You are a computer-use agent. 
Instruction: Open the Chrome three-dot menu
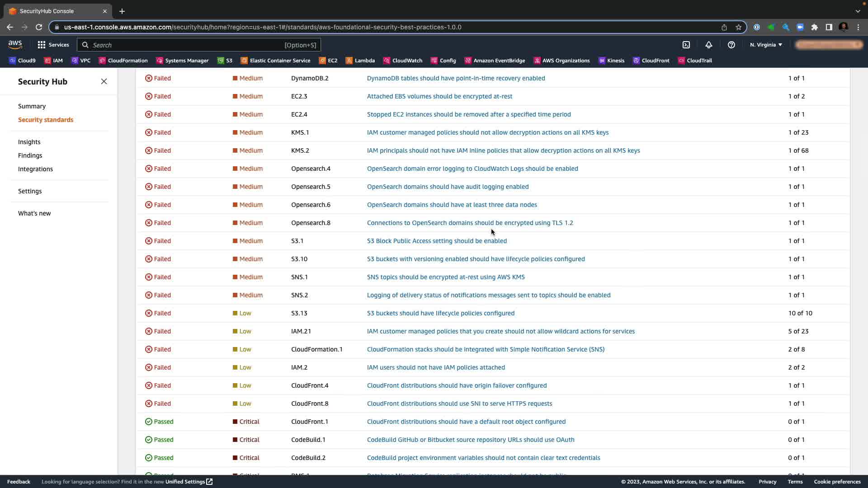(858, 27)
